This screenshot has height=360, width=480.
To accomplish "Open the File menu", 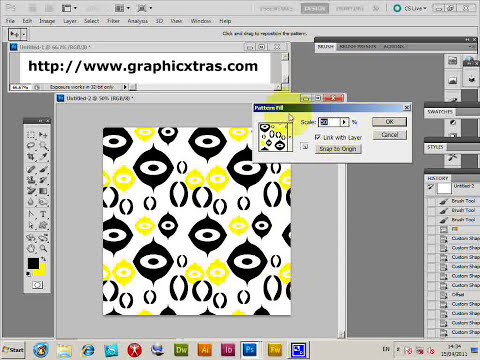I will pos(10,21).
